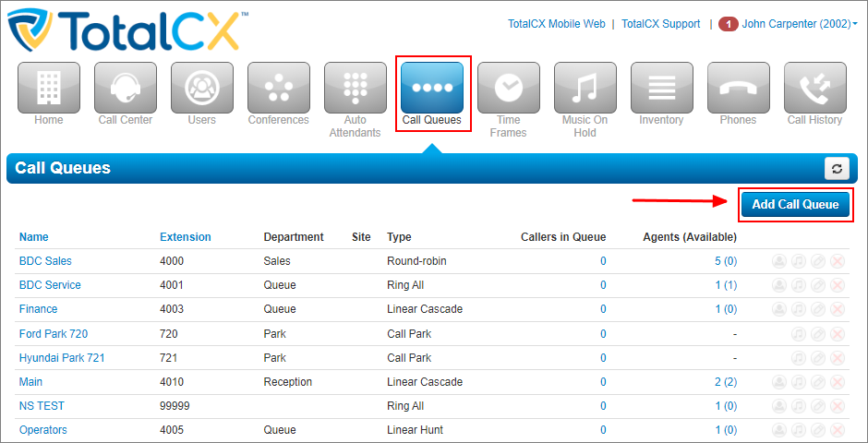Image resolution: width=868 pixels, height=443 pixels.
Task: Open the Operators queue link
Action: [43, 430]
